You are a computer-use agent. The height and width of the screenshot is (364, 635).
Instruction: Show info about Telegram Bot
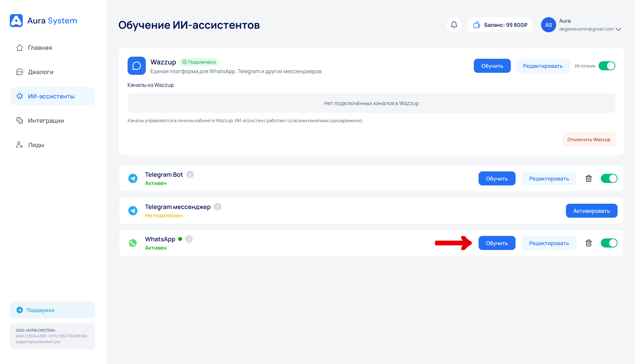tap(190, 174)
